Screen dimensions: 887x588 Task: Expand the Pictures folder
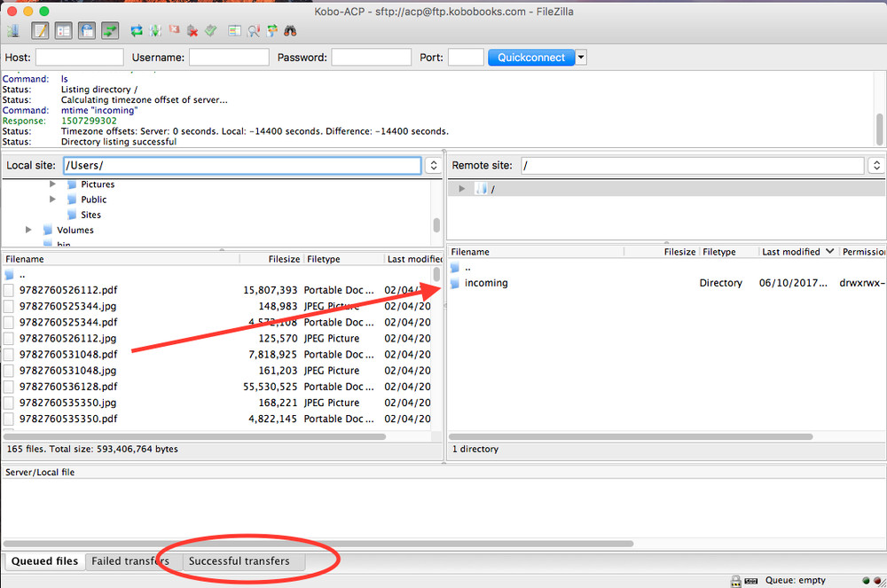tap(53, 184)
